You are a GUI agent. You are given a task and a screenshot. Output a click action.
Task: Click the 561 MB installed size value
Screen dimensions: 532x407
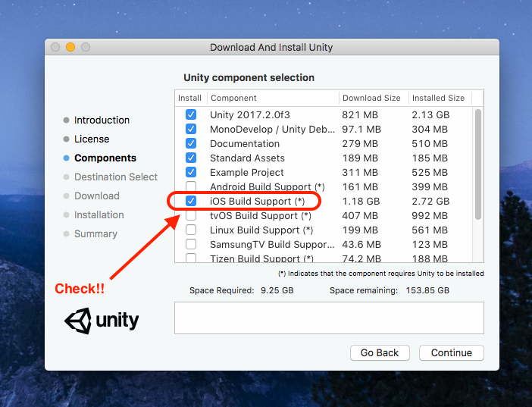tap(430, 230)
